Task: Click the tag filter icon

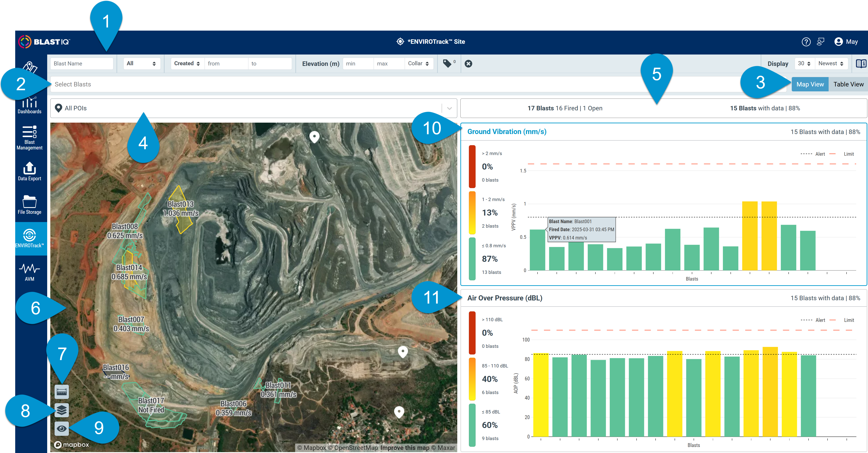Action: point(447,63)
